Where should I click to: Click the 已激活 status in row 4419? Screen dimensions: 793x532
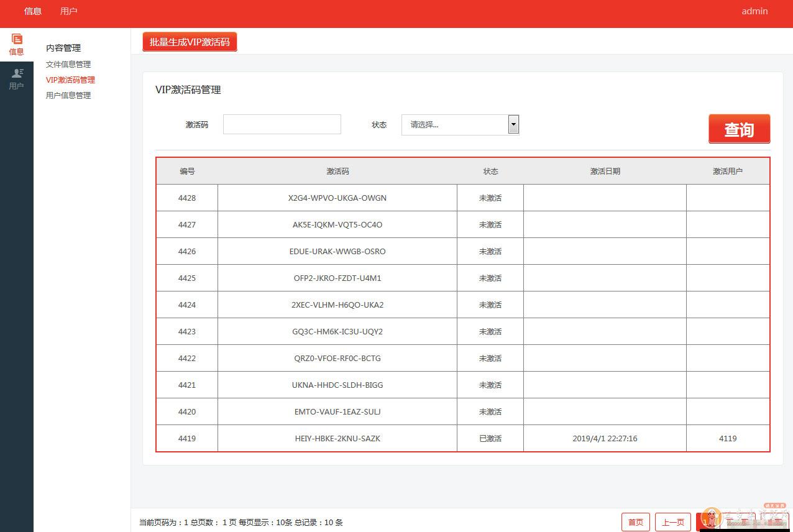[x=490, y=438]
